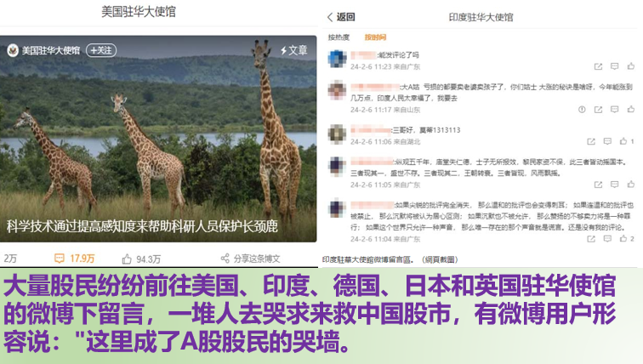Viewport: 643px width, 364px height.
Task: Share this post via 分享这条博文
Action: [x=250, y=259]
